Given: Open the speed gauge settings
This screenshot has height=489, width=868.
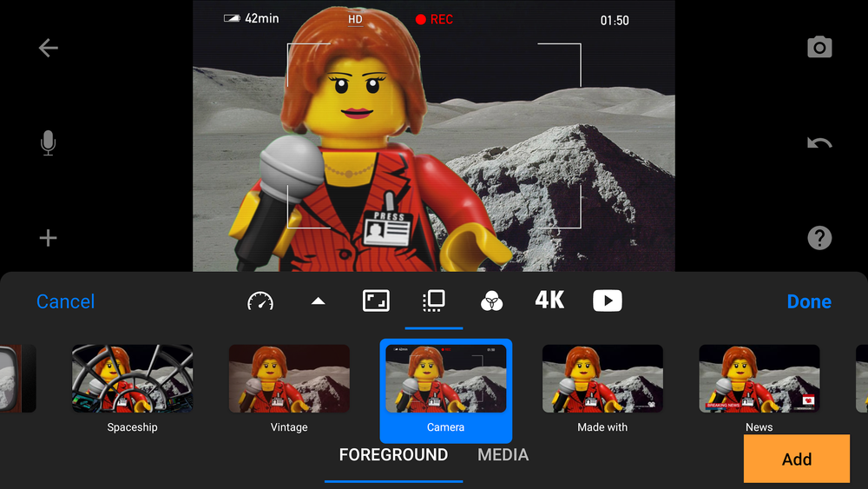Looking at the screenshot, I should pyautogui.click(x=260, y=301).
